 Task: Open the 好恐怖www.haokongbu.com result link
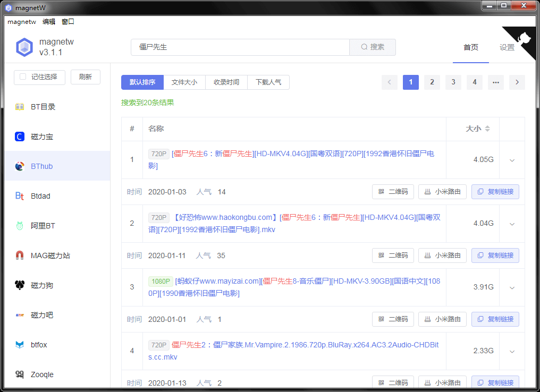(294, 224)
